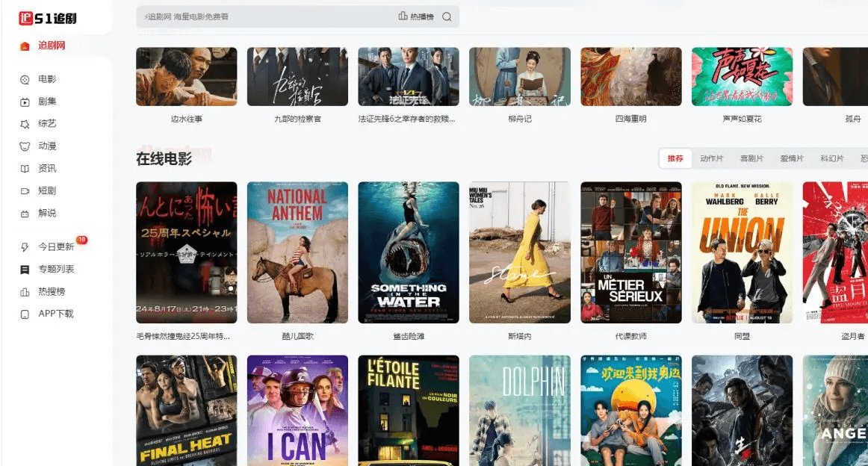This screenshot has width=868, height=466.
Task: Open the 九部的检察官 thumbnail
Action: [x=298, y=76]
